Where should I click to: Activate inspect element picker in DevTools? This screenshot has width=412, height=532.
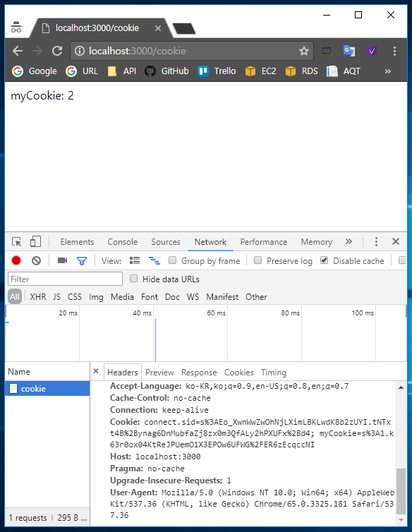(17, 241)
